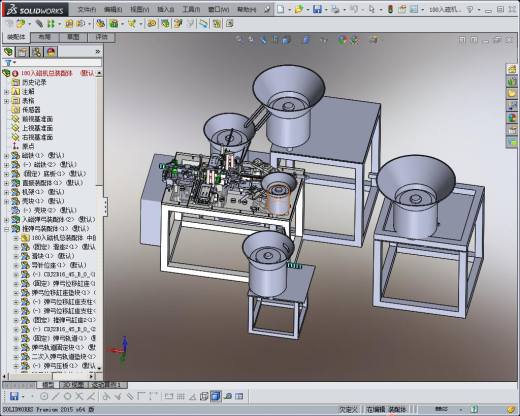Click the feature tree horizontal scrollbar
Image resolution: width=520 pixels, height=416 pixels.
(x=48, y=376)
